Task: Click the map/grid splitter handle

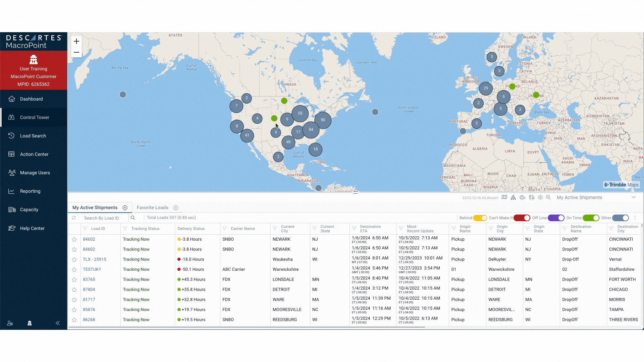Action: point(356,192)
